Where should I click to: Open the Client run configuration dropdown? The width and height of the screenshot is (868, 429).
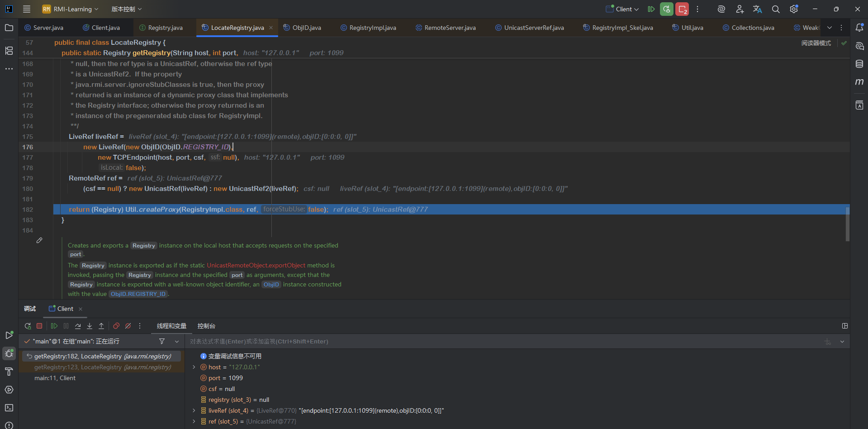coord(623,9)
